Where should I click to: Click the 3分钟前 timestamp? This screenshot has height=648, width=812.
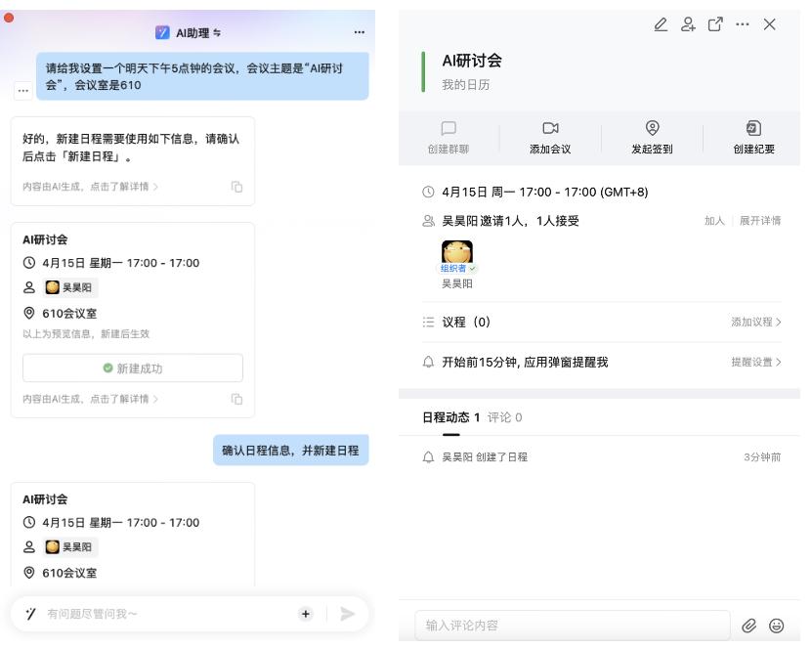tap(762, 457)
